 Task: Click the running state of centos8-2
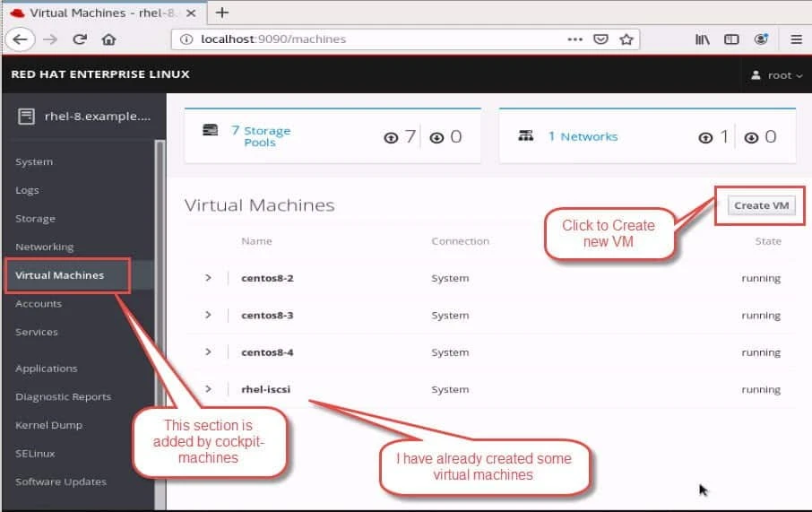point(761,278)
